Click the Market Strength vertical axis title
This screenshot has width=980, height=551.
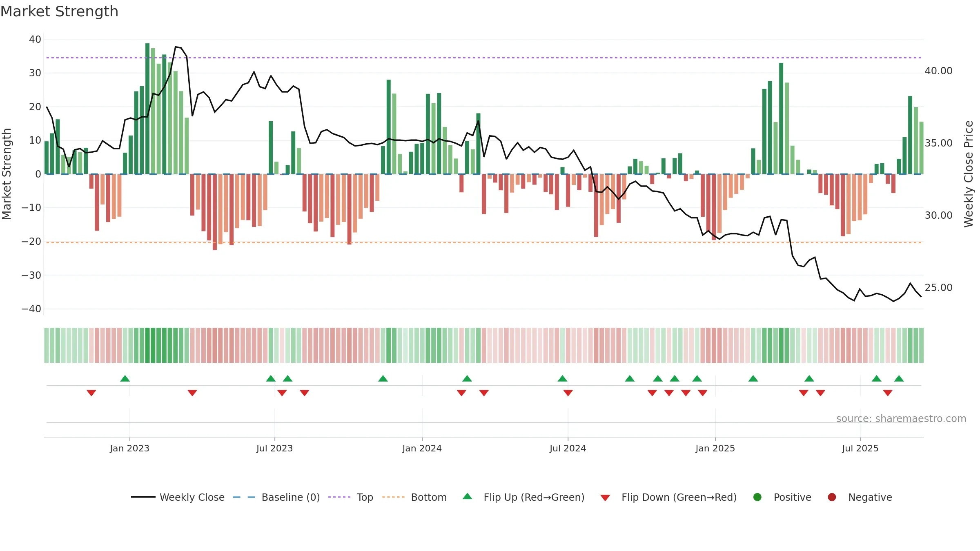click(7, 174)
